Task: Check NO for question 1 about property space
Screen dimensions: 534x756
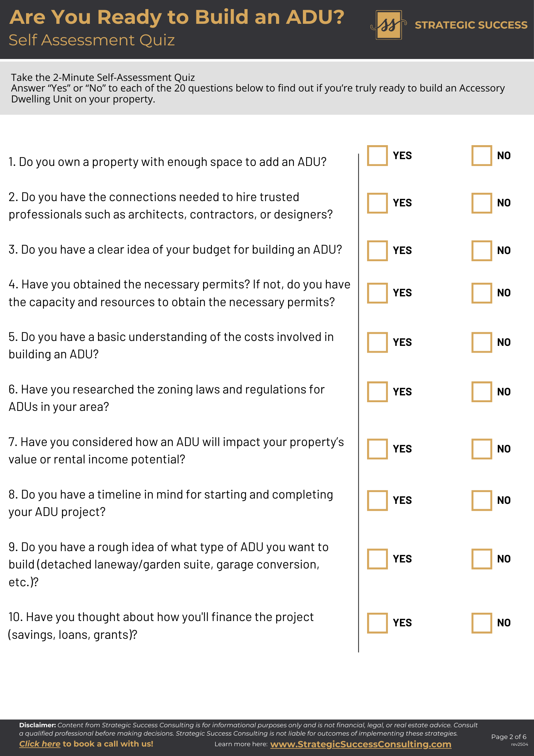Action: (x=482, y=155)
